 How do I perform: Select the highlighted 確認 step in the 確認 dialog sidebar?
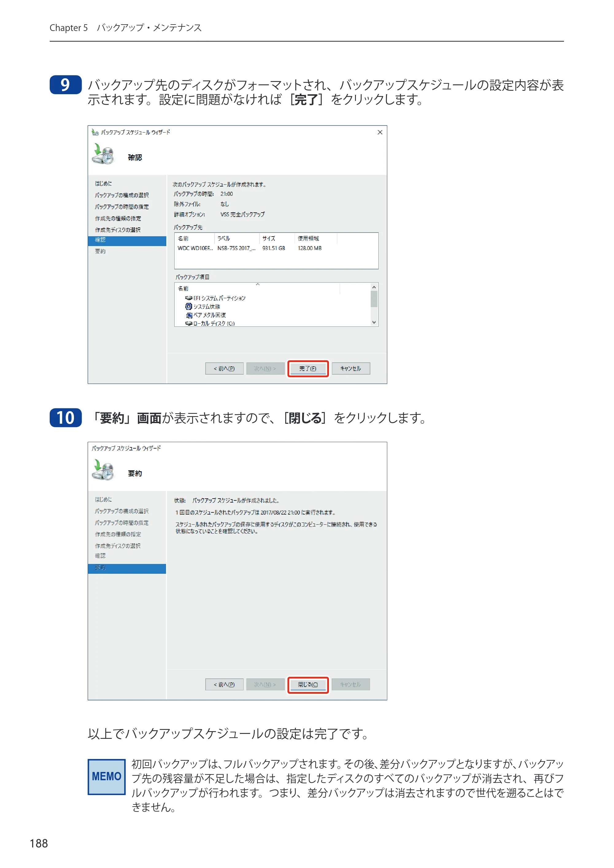tap(127, 241)
